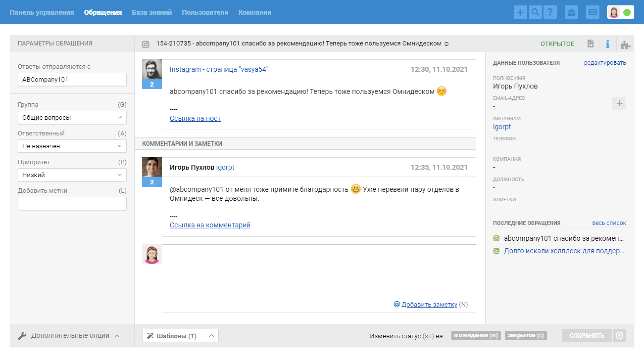The height and width of the screenshot is (357, 644).
Task: Open Ссылка на комментарий link
Action: 210,225
